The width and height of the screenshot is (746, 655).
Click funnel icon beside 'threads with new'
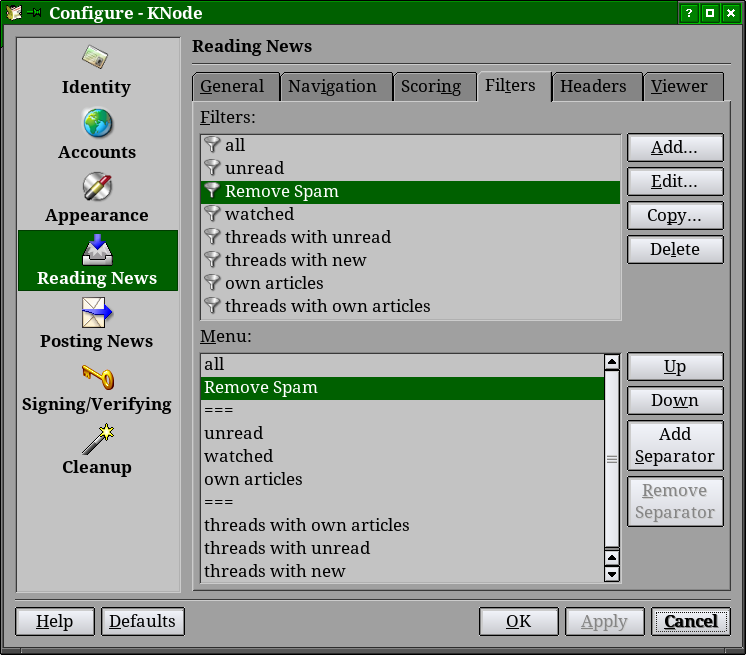pyautogui.click(x=212, y=260)
